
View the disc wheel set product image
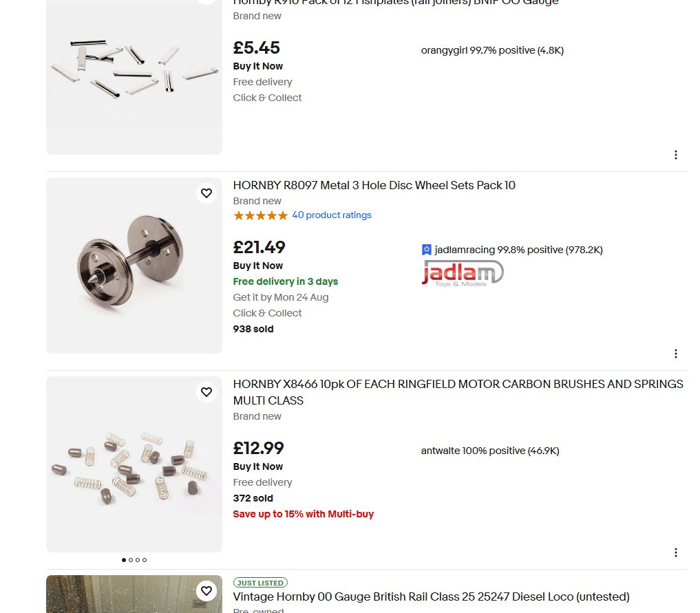click(134, 266)
